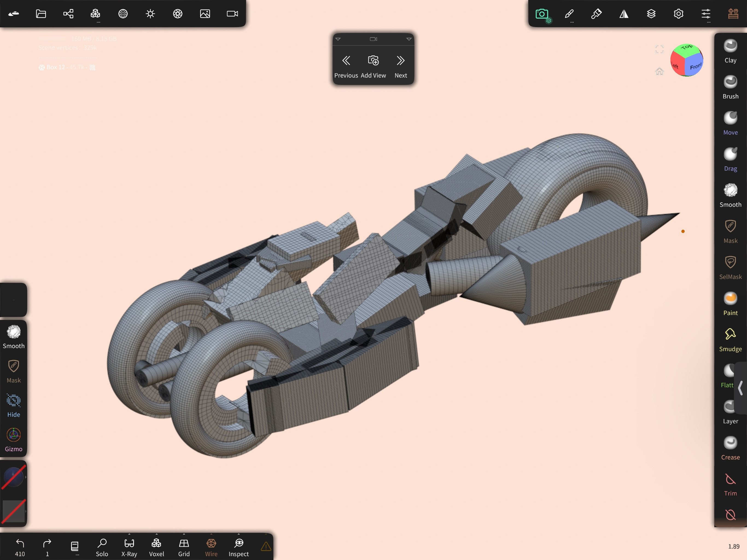This screenshot has height=560, width=747.
Task: Select the Move tool
Action: 730,124
